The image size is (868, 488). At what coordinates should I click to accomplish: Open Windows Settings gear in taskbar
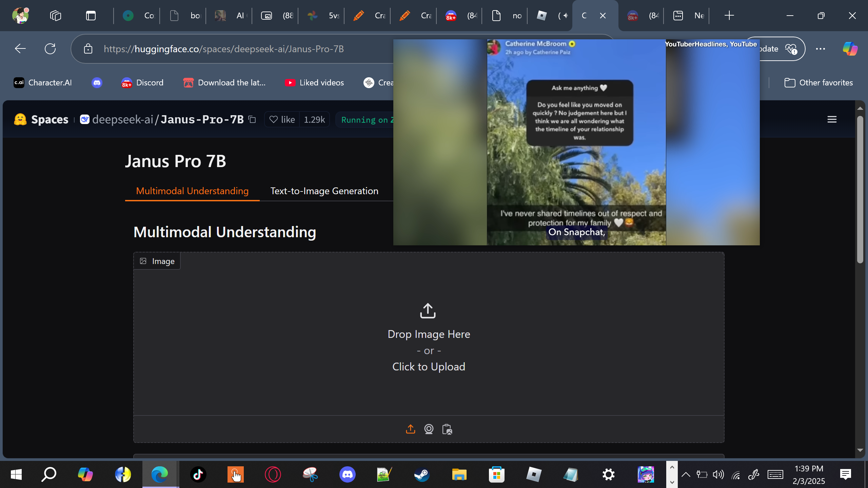tap(609, 474)
